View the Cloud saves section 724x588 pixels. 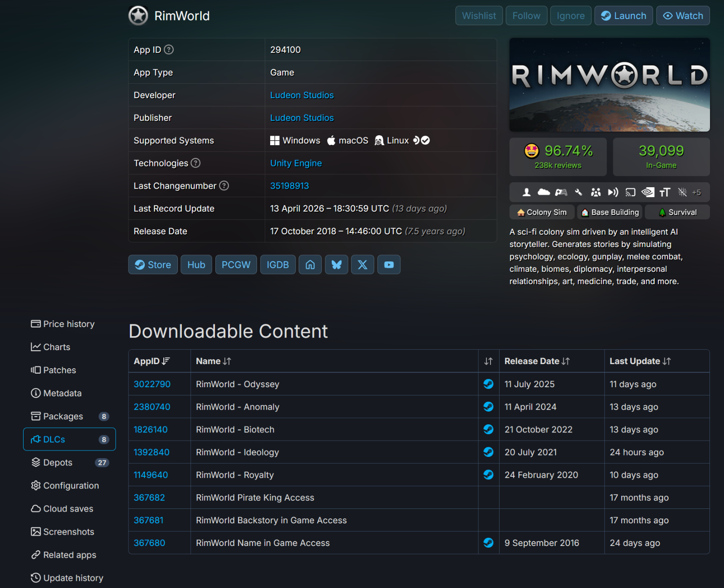(x=69, y=508)
